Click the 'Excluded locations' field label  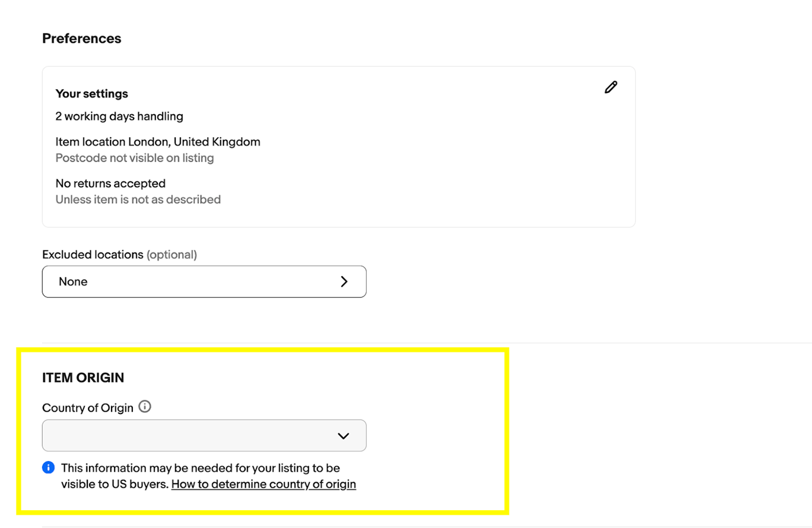pyautogui.click(x=93, y=255)
